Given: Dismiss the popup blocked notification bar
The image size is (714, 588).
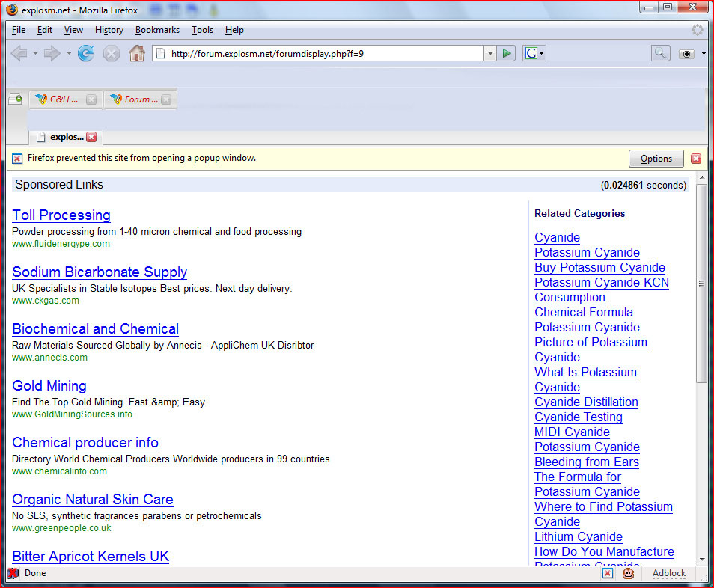Looking at the screenshot, I should point(696,159).
